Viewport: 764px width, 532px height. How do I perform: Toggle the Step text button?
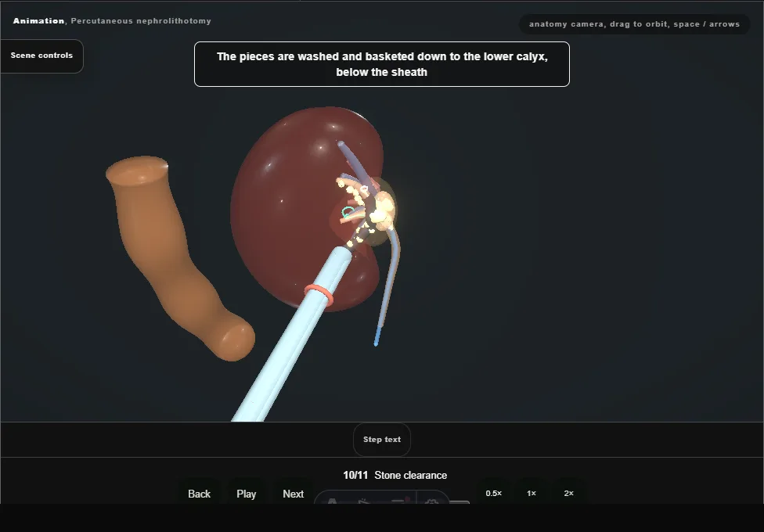click(382, 440)
